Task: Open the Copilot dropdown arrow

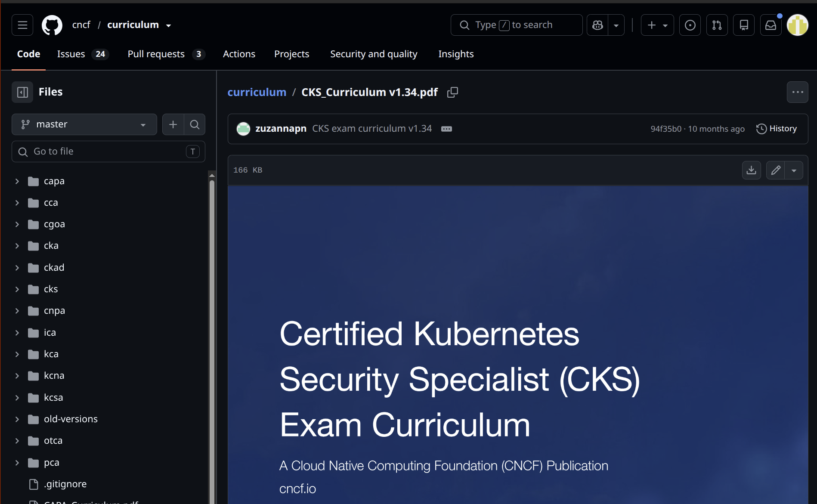Action: pos(616,25)
